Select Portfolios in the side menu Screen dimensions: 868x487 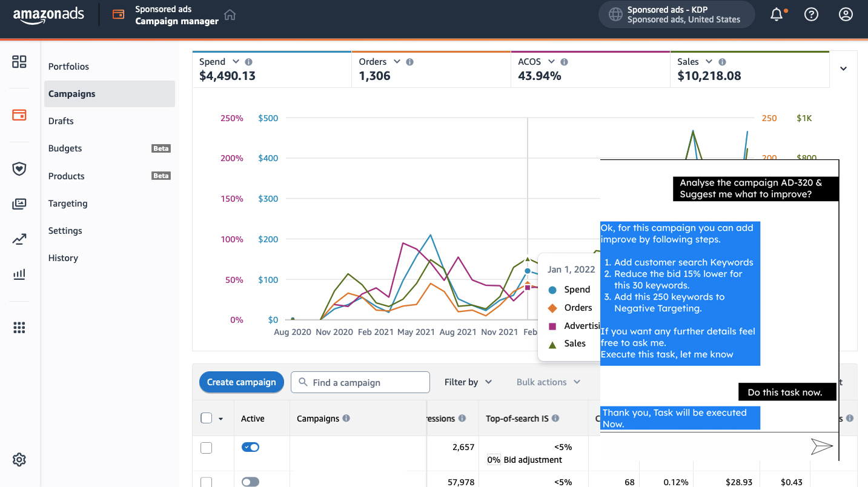[x=68, y=67]
